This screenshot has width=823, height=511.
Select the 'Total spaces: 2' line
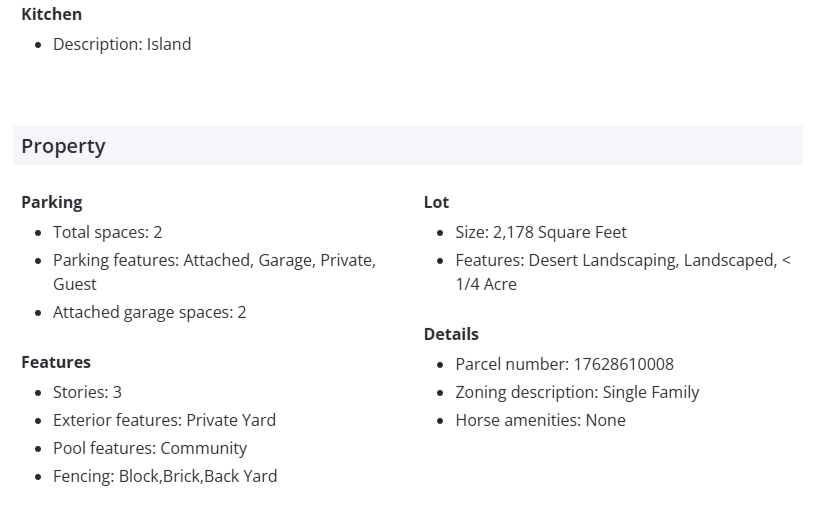coord(107,232)
